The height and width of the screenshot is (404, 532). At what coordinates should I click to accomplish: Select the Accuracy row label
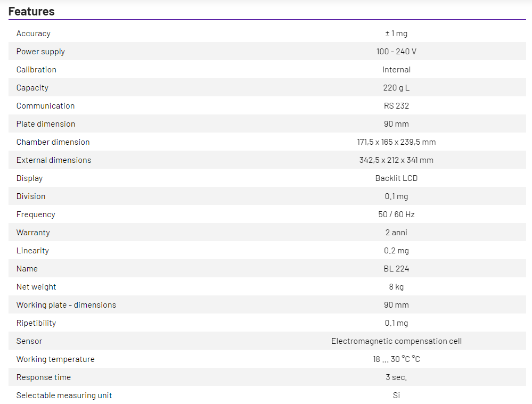click(x=34, y=34)
